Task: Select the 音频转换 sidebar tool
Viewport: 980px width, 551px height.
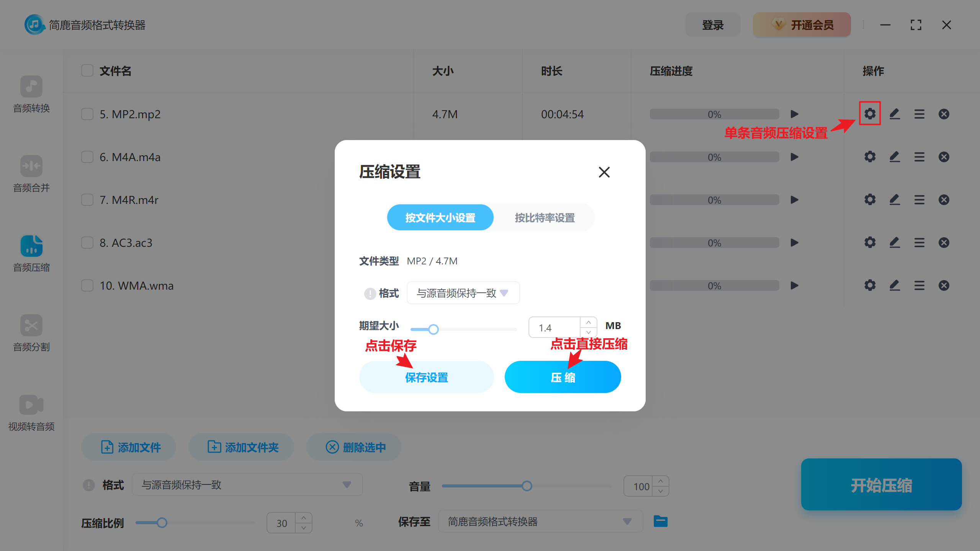Action: [31, 95]
